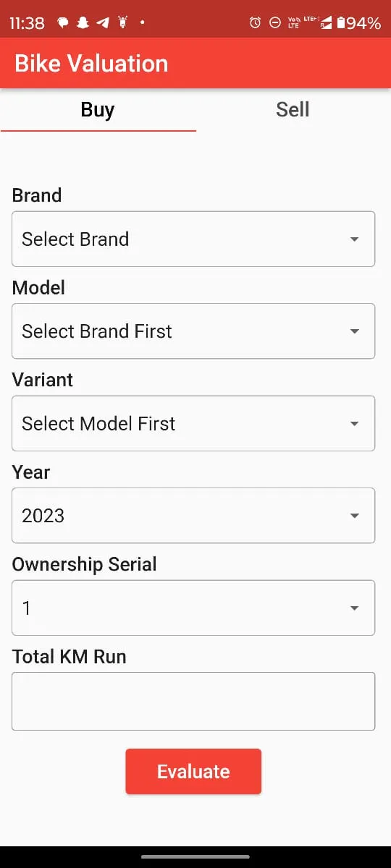Tap the red Evaluate button

point(193,771)
